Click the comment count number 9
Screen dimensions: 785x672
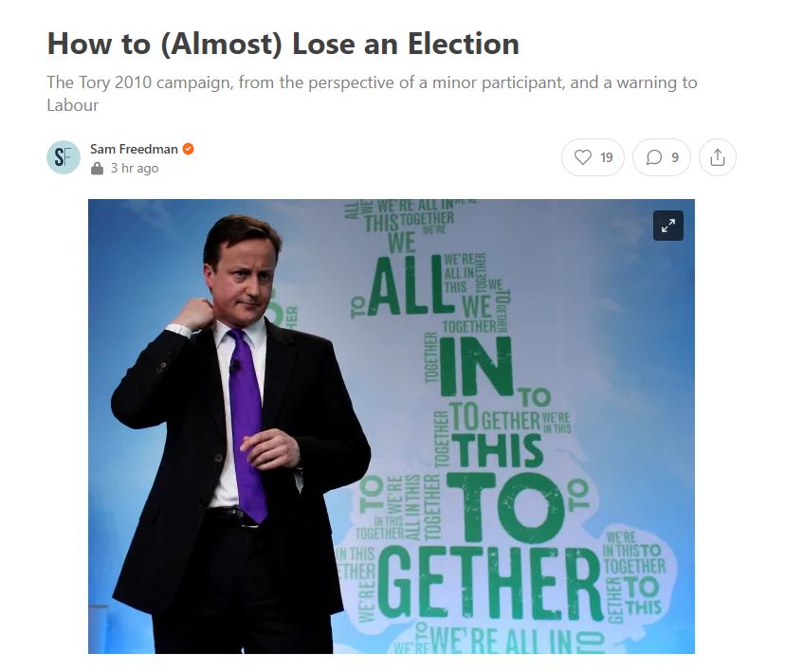click(675, 157)
